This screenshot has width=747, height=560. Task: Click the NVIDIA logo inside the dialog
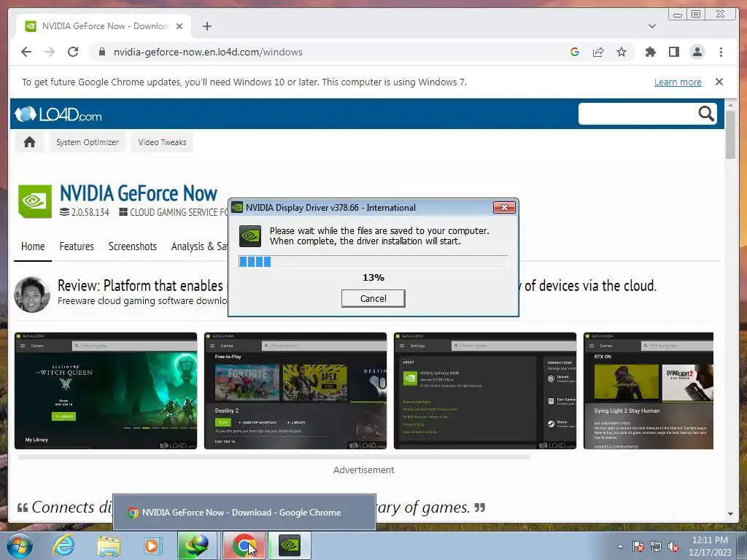tap(250, 236)
